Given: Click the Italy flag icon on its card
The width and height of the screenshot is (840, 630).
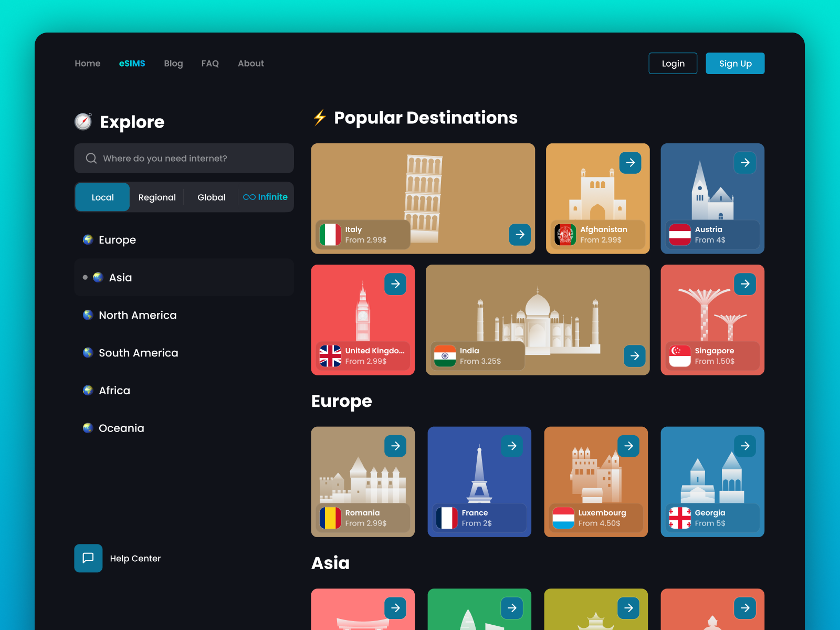Looking at the screenshot, I should pos(332,235).
